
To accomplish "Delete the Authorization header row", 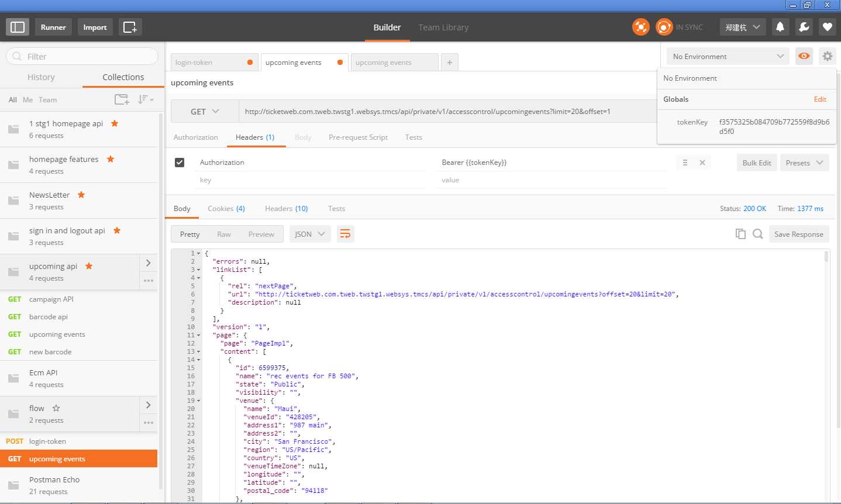I will click(702, 163).
